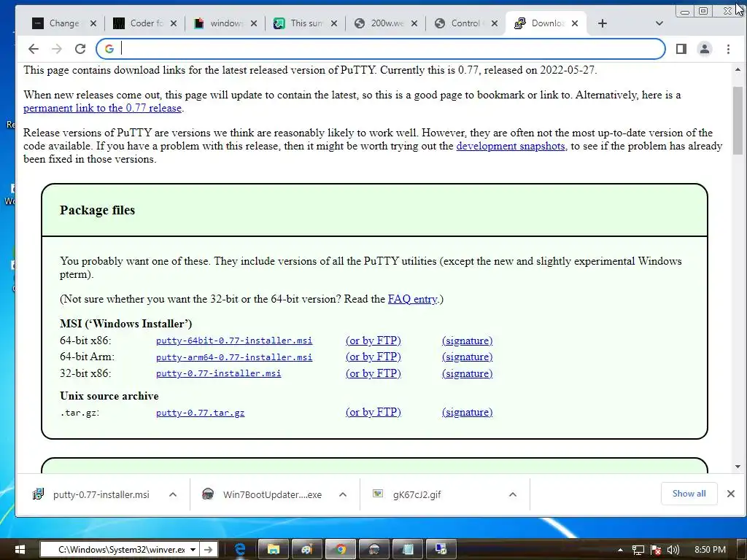Go back to the previous page
The width and height of the screenshot is (747, 560).
[34, 49]
